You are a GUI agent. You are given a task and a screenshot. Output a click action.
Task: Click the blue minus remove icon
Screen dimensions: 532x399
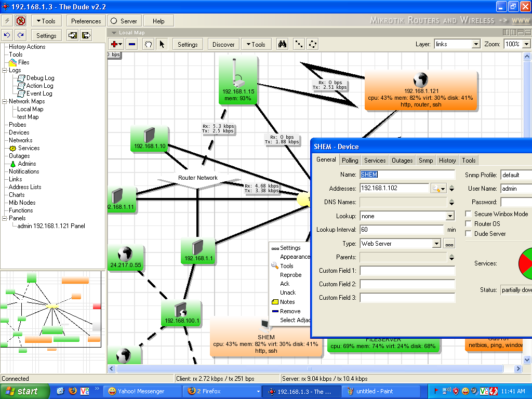(x=132, y=45)
